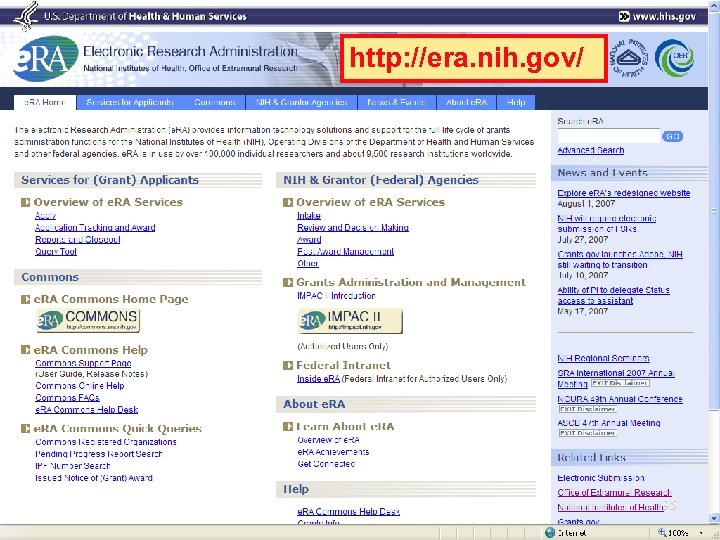Click the GO search button
The height and width of the screenshot is (540, 720).
pyautogui.click(x=673, y=136)
